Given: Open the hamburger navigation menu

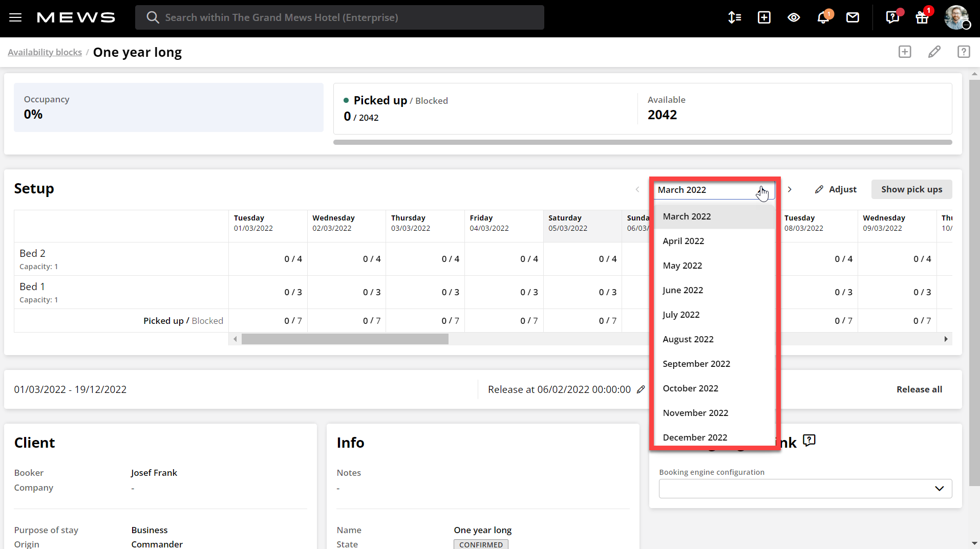Looking at the screenshot, I should (x=15, y=17).
